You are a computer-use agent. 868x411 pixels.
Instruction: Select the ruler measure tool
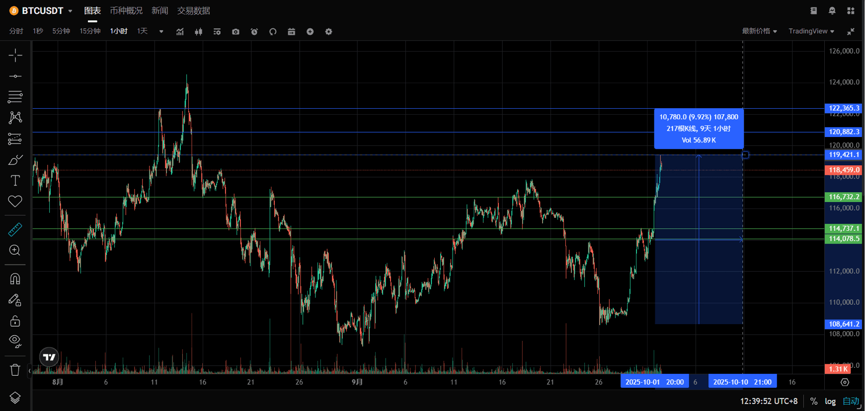pyautogui.click(x=15, y=229)
